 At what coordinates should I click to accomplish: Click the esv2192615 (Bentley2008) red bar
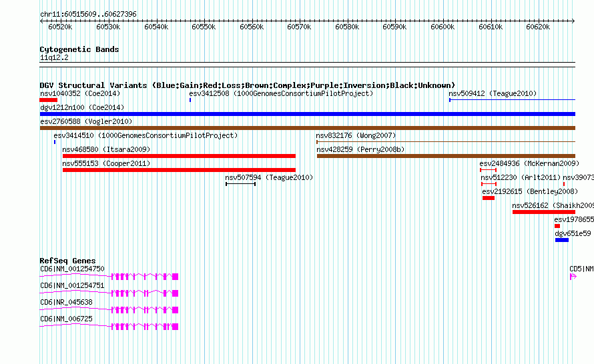pos(489,198)
